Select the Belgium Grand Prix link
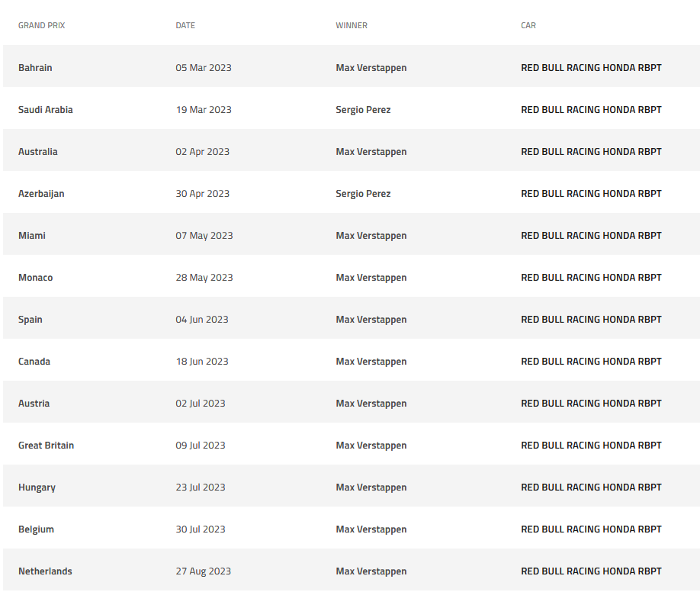 [36, 529]
